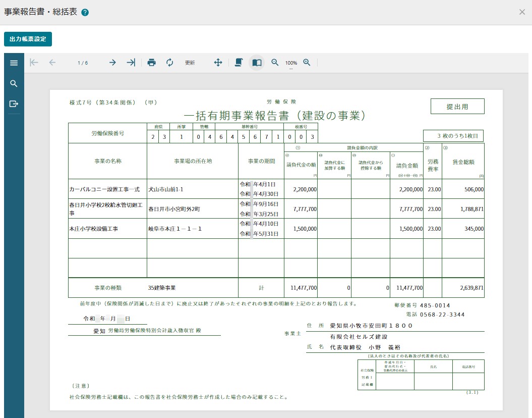The width and height of the screenshot is (532, 418).
Task: Click the 3枚のうち1枚目 box
Action: [x=453, y=136]
